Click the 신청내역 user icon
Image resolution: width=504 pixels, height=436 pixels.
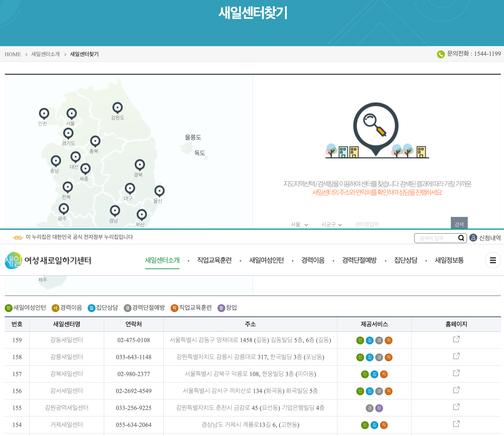(473, 238)
